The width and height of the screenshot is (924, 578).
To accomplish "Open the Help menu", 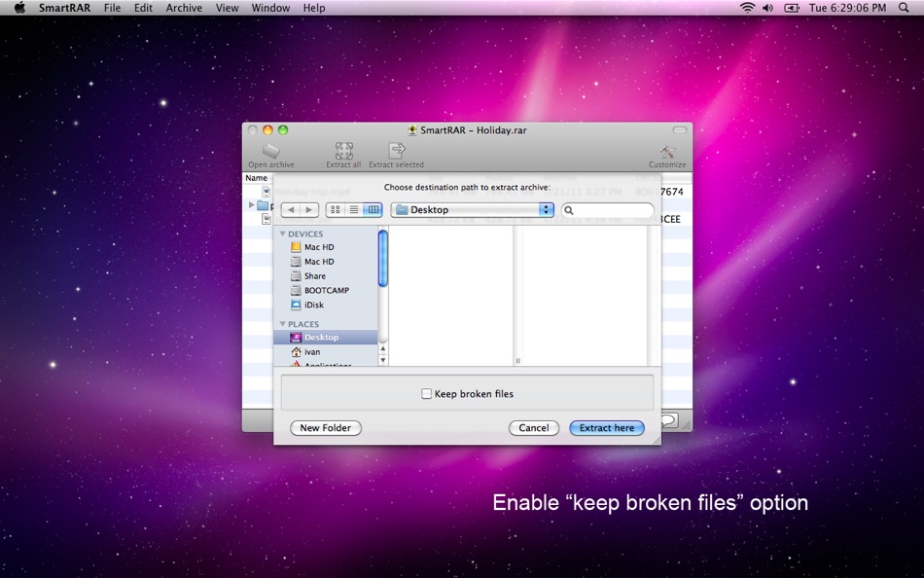I will 314,8.
